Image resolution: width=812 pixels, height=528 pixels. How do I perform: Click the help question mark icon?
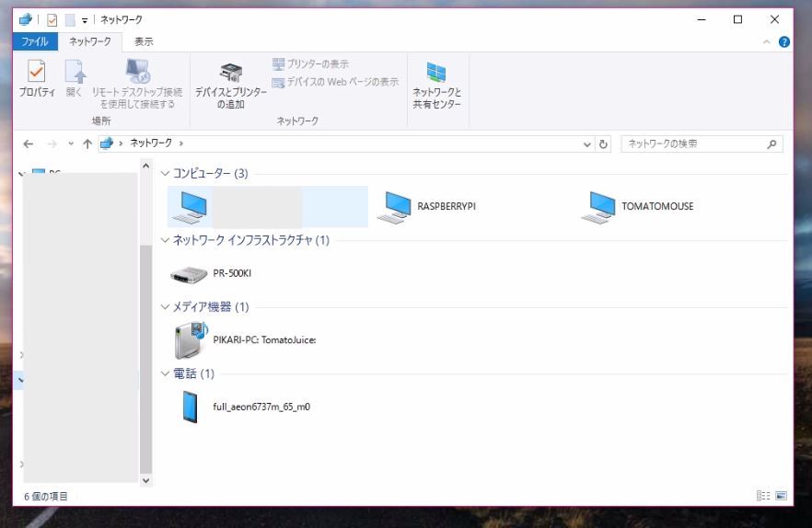tap(784, 42)
